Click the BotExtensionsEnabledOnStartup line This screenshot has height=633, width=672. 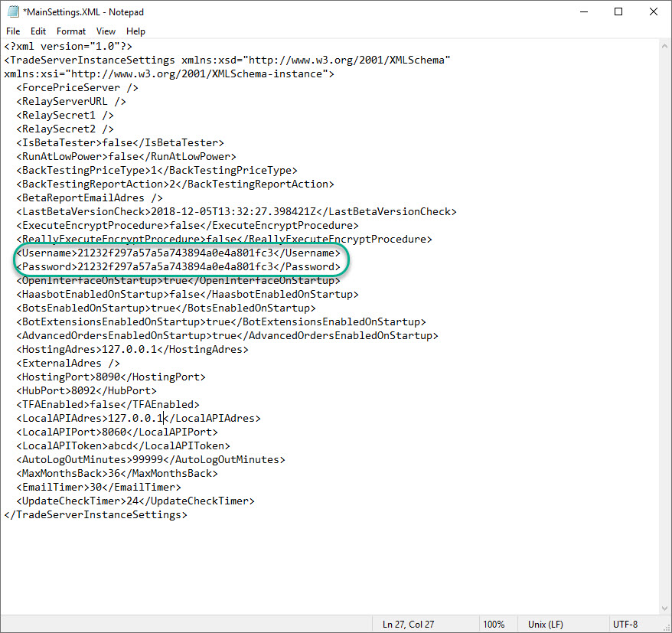pyautogui.click(x=221, y=321)
